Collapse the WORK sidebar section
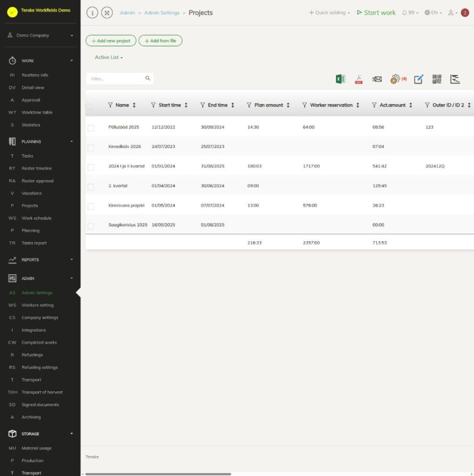 [40, 61]
